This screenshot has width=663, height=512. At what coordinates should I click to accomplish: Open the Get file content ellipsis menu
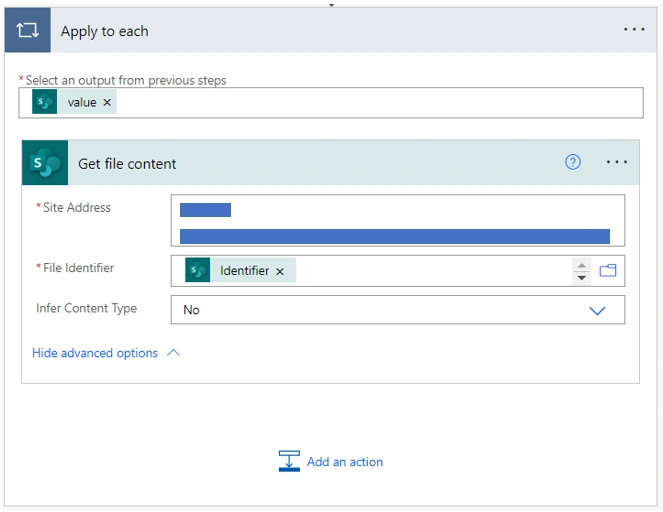point(616,162)
